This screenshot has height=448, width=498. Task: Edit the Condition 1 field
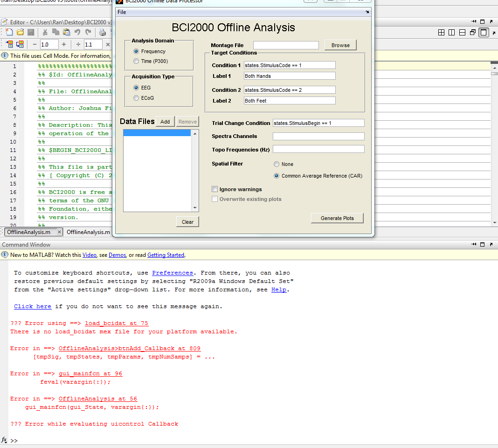tap(290, 65)
